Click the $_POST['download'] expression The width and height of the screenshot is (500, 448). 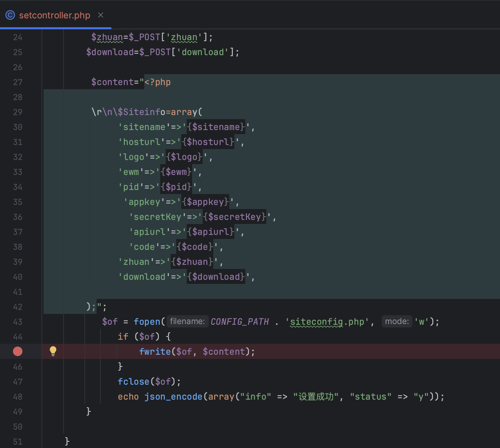pos(187,52)
